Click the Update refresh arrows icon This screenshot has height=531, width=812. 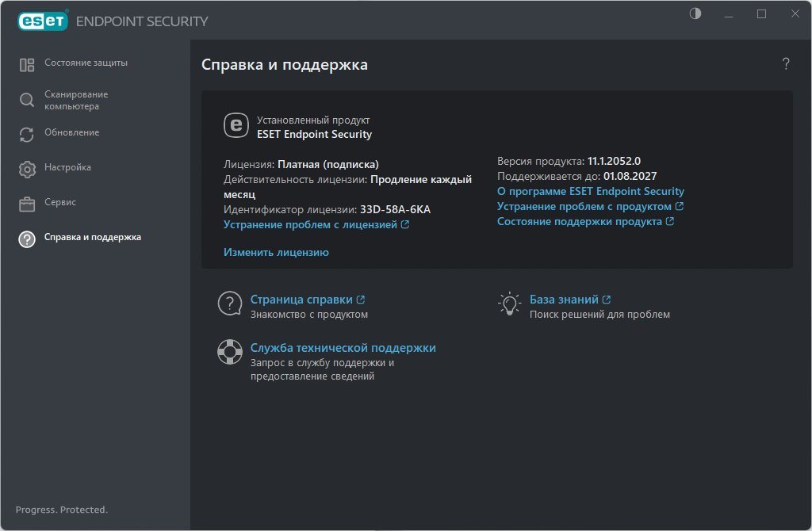tap(27, 134)
